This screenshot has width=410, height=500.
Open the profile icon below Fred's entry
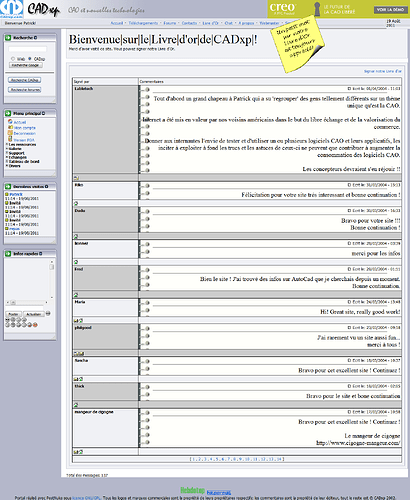[x=76, y=295]
